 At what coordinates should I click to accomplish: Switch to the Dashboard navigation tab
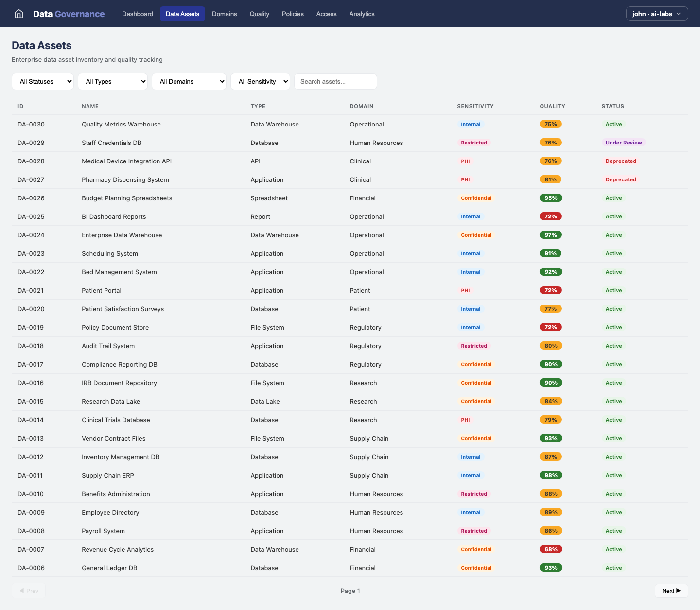tap(138, 14)
